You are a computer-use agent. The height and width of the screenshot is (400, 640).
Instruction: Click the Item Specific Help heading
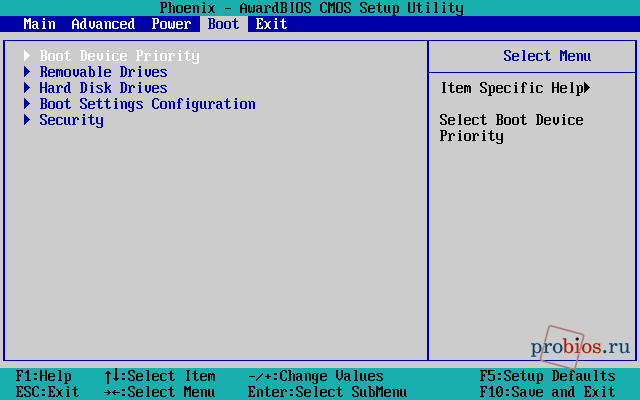(x=512, y=88)
